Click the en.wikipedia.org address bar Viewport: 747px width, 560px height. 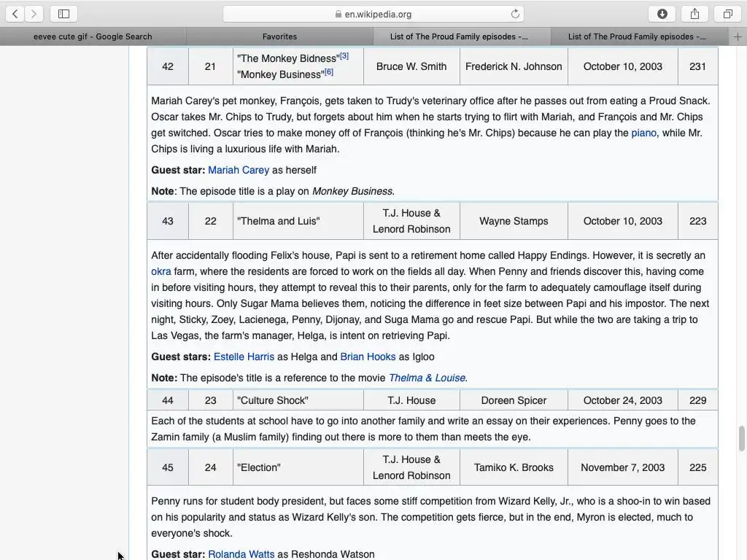point(373,14)
